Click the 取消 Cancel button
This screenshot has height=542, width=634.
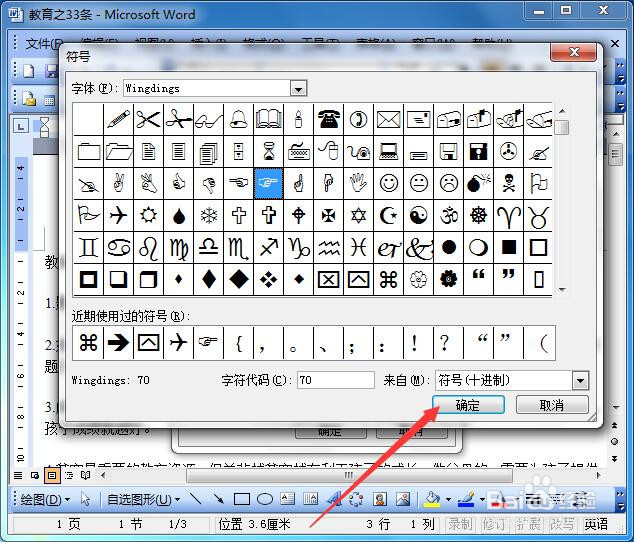pos(552,405)
